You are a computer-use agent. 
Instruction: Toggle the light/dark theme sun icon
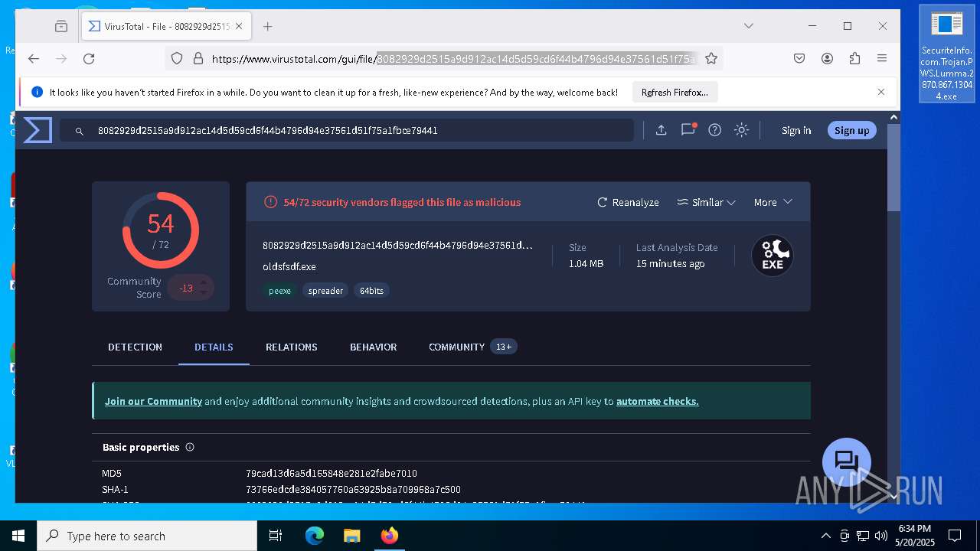coord(741,130)
